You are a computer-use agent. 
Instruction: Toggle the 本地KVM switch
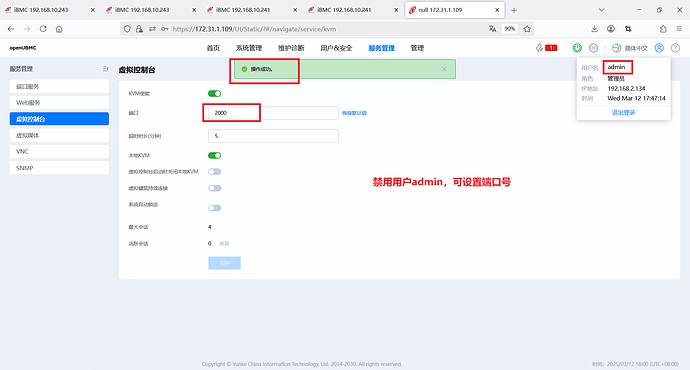click(215, 155)
